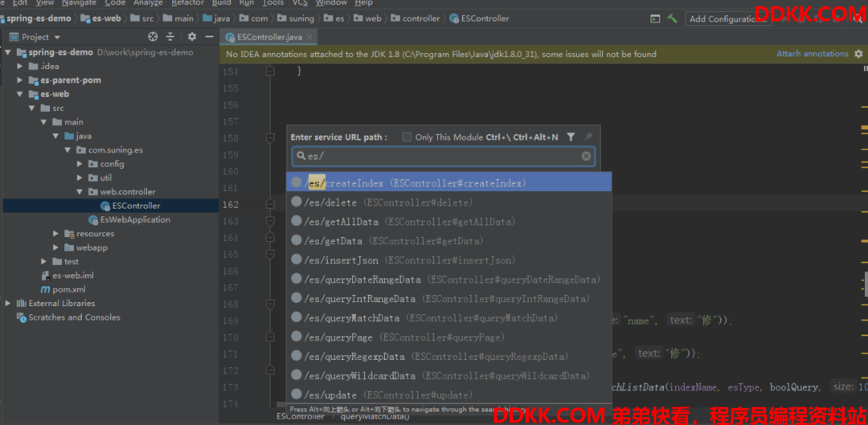Click the round icon beside /es/update
This screenshot has width=868, height=425.
297,395
